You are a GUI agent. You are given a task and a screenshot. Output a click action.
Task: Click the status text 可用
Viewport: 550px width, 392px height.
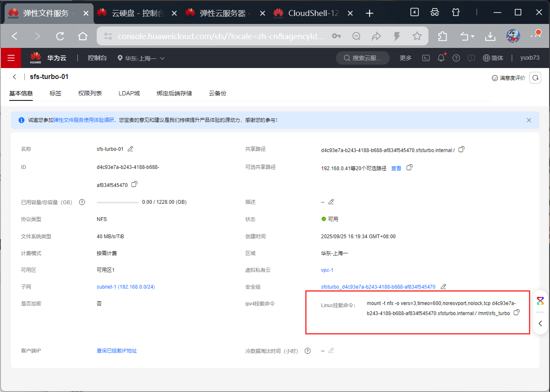[333, 219]
